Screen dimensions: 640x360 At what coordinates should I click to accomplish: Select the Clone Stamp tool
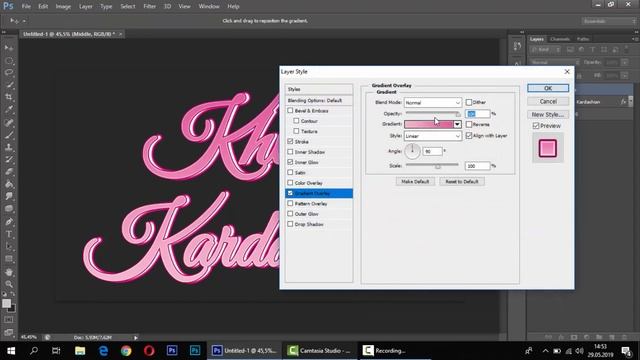[x=9, y=147]
